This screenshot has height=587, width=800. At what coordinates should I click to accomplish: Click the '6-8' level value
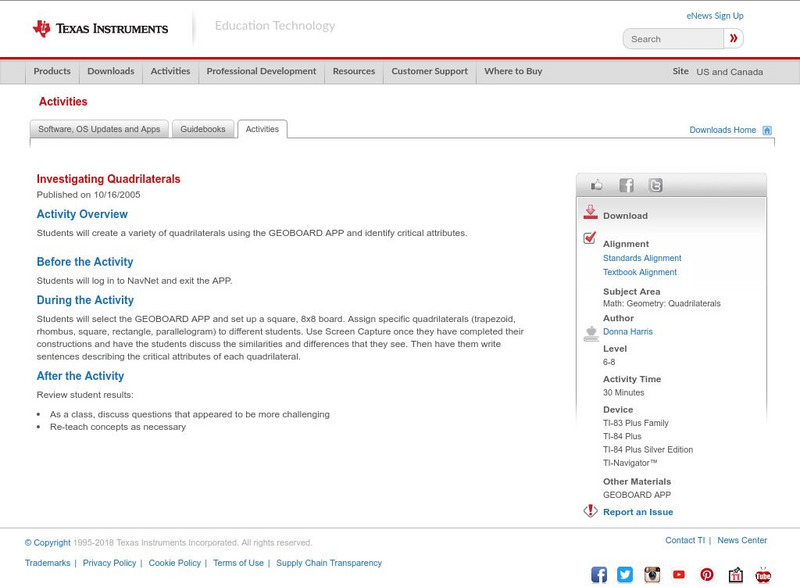609,362
